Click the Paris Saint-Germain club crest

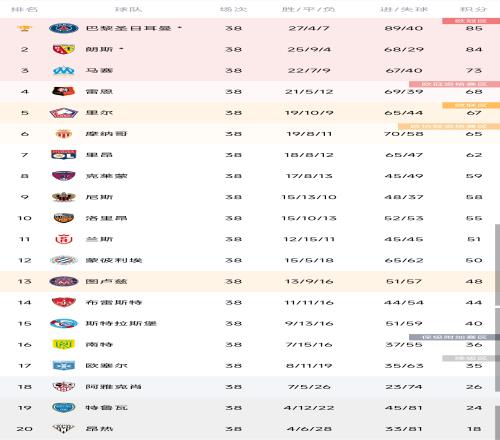click(x=64, y=28)
